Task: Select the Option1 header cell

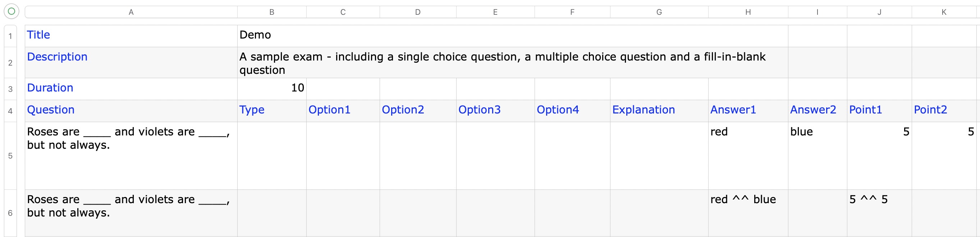Action: [x=343, y=111]
